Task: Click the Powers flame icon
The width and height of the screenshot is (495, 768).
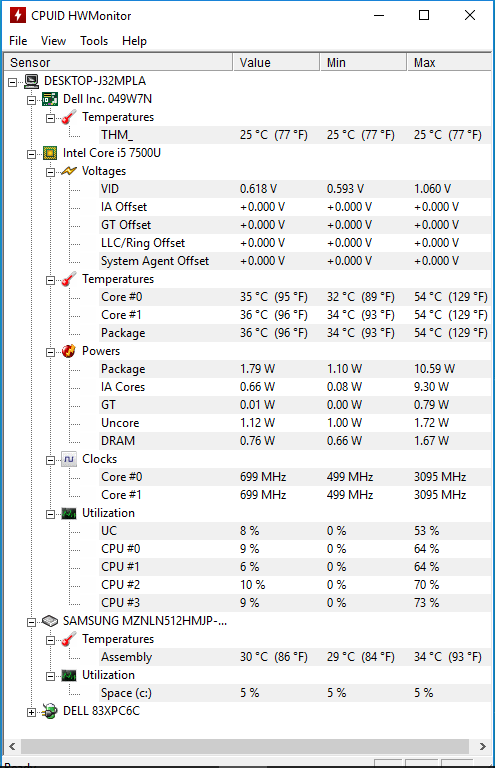Action: (x=69, y=351)
